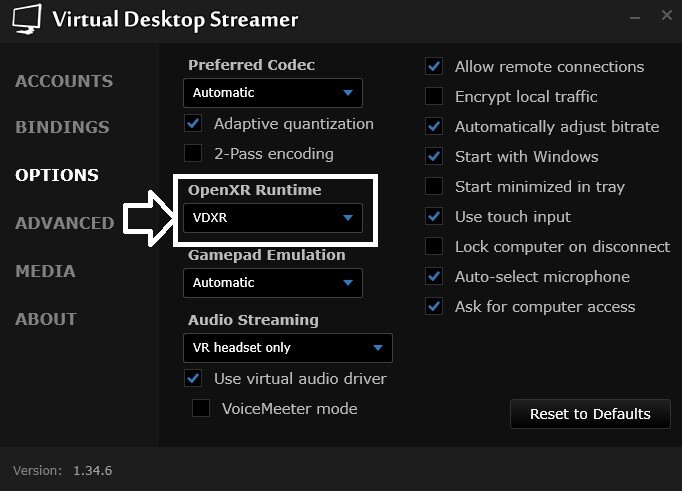This screenshot has width=682, height=491.
Task: Open the Audio Streaming dropdown
Action: click(288, 348)
